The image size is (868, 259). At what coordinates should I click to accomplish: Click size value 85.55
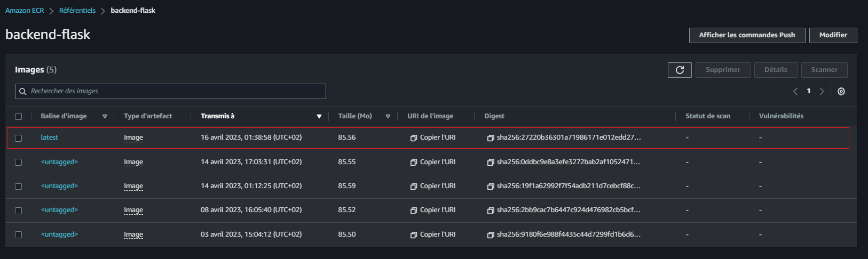coord(347,162)
